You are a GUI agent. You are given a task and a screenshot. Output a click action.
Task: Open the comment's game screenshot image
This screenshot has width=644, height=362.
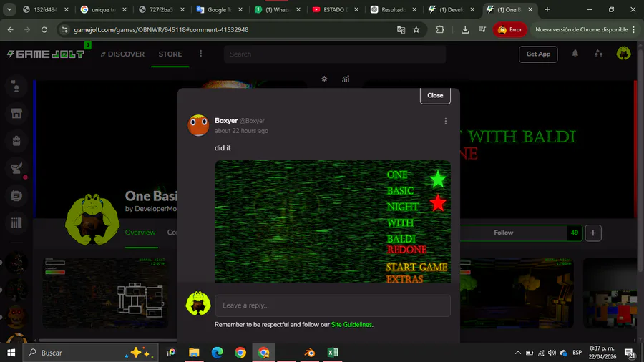[x=332, y=221]
